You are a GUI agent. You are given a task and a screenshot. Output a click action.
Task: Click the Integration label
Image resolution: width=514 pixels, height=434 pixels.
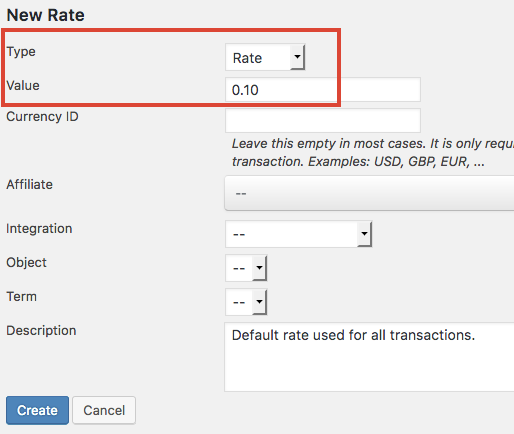pos(39,229)
